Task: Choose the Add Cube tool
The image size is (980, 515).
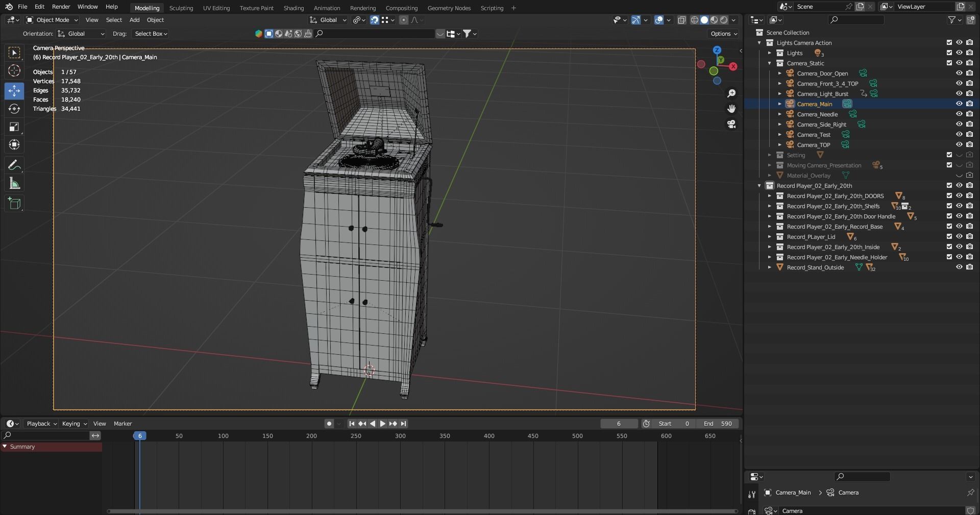Action: pyautogui.click(x=14, y=204)
